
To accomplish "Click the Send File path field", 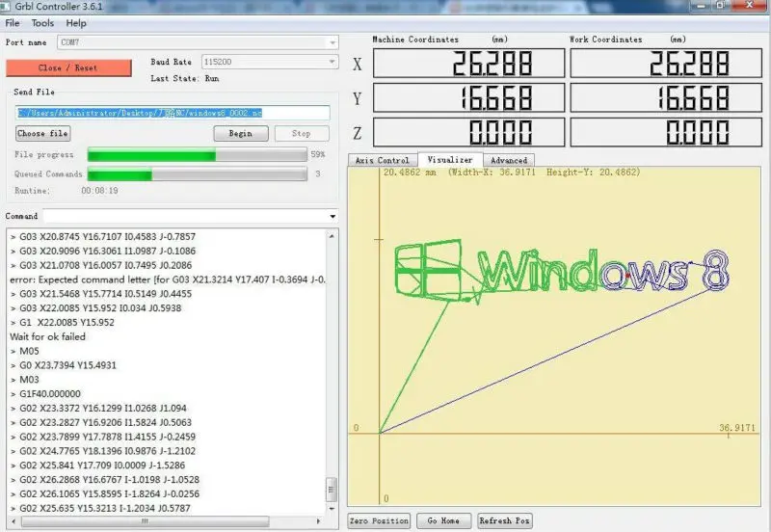I will [173, 113].
